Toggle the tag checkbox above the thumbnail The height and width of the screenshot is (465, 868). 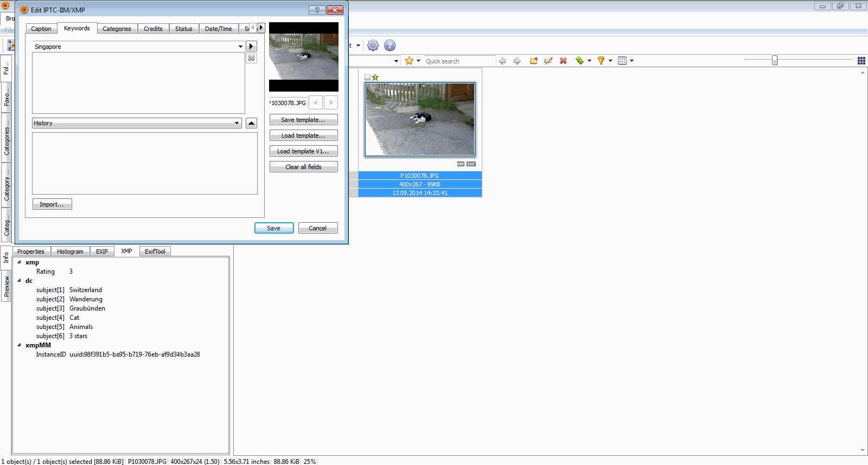(x=367, y=77)
